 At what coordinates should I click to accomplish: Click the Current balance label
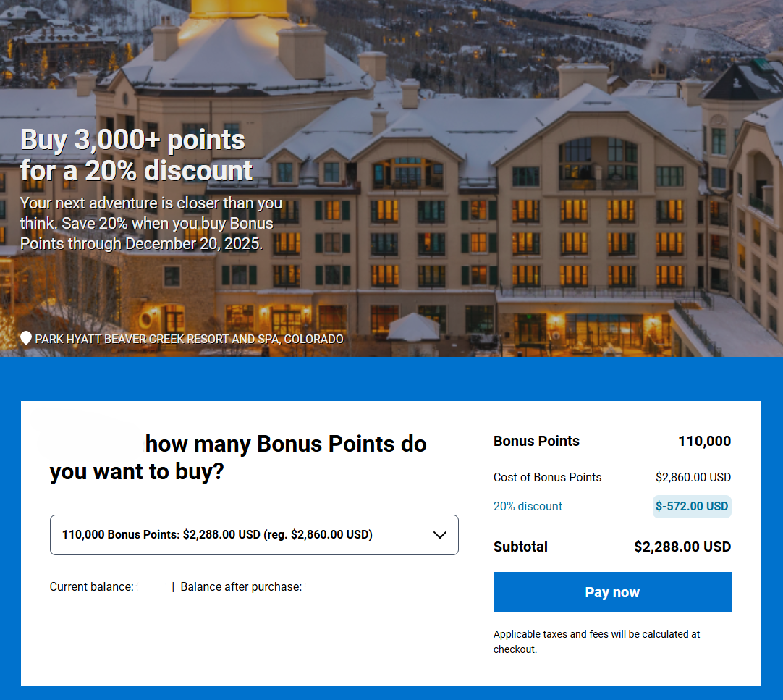coord(90,586)
